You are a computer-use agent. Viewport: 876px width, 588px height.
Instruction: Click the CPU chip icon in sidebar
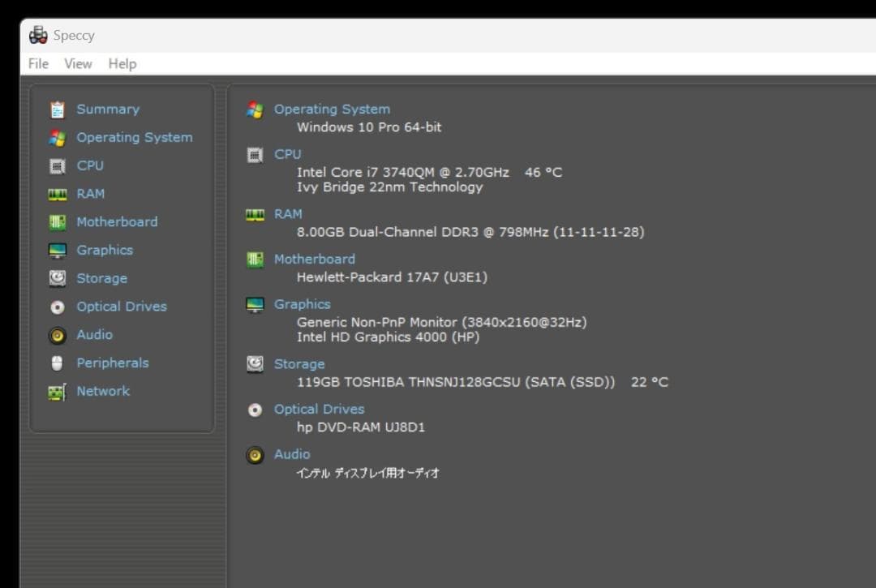tap(57, 165)
